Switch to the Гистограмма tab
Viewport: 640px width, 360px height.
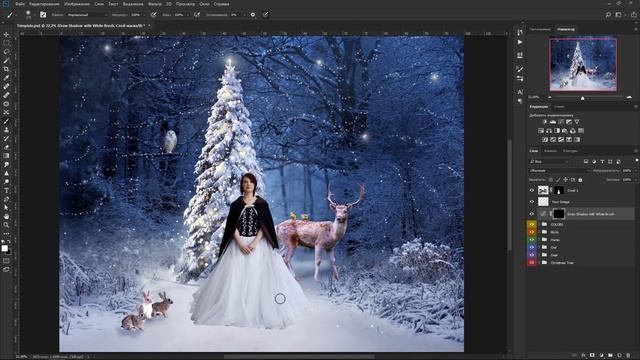tap(540, 29)
